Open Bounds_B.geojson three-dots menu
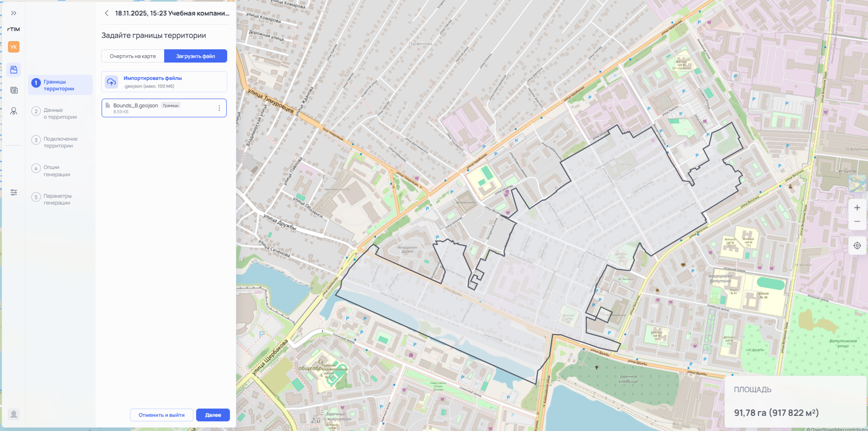Viewport: 868px width, 431px height. (x=219, y=108)
